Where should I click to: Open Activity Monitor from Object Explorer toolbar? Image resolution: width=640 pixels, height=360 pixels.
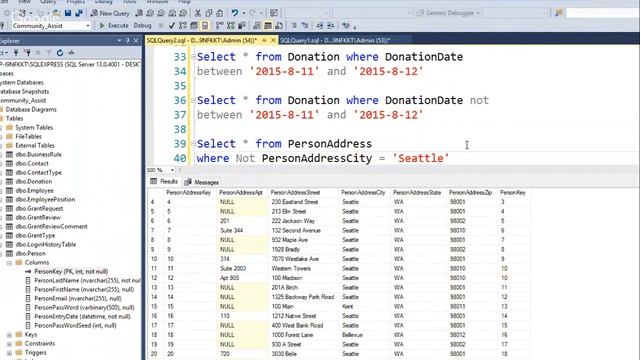pos(71,53)
